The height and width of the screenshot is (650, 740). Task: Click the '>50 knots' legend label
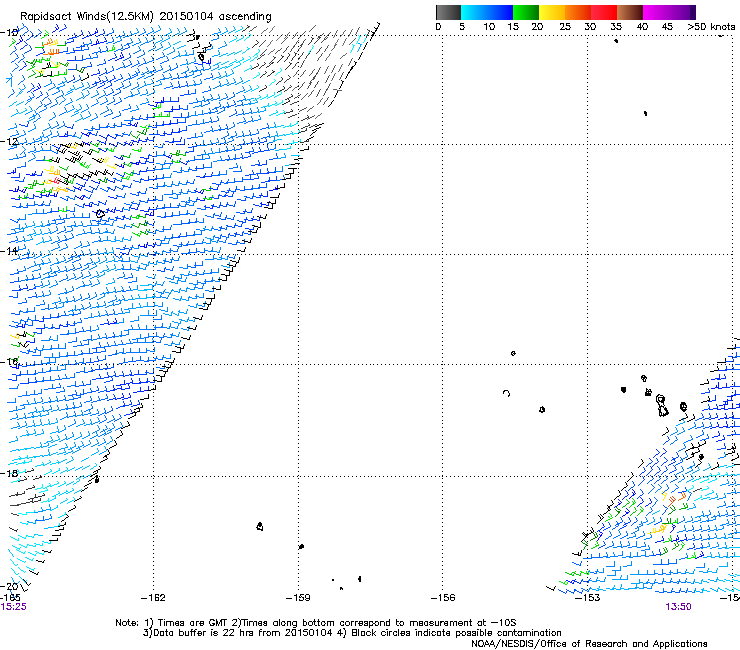tap(711, 27)
